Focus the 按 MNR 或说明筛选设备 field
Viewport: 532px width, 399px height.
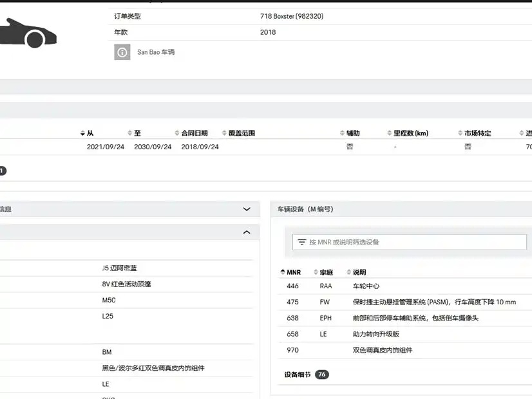409,242
